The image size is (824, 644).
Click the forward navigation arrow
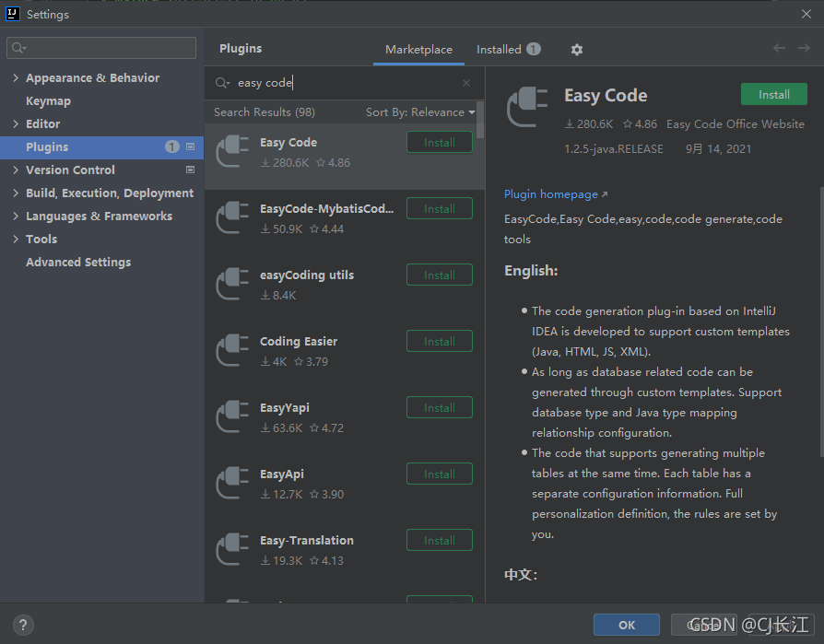click(x=804, y=48)
